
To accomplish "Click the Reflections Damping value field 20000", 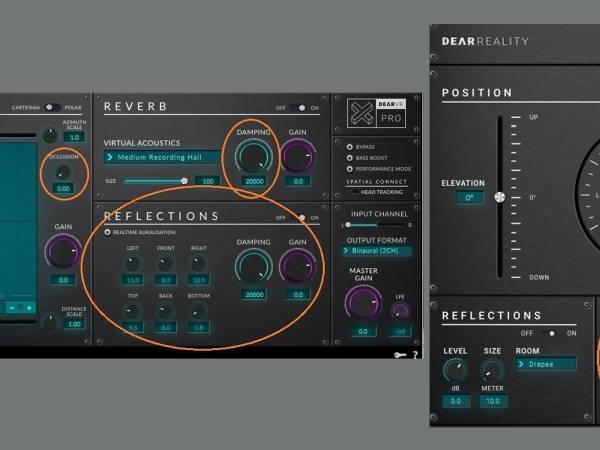I will [254, 295].
